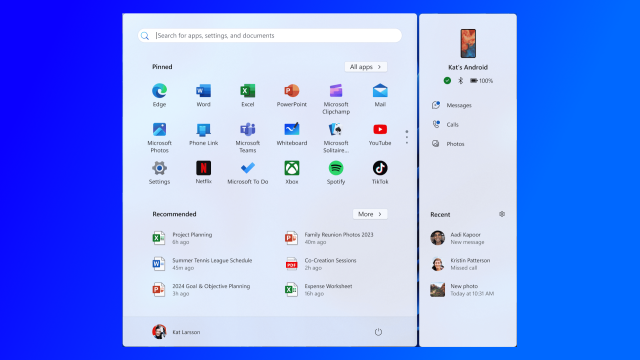Open Netflix from pinned apps

pyautogui.click(x=203, y=173)
